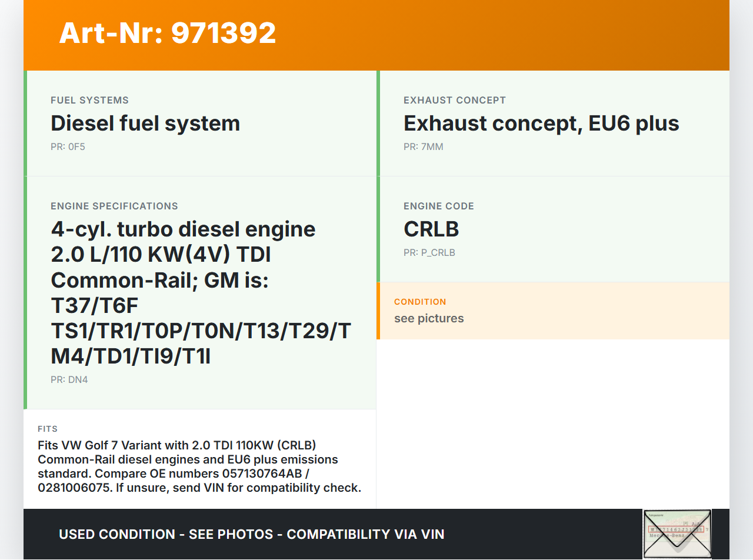Select the Exhaust concept, EU6 plus heading
The width and height of the screenshot is (753, 560).
541,124
